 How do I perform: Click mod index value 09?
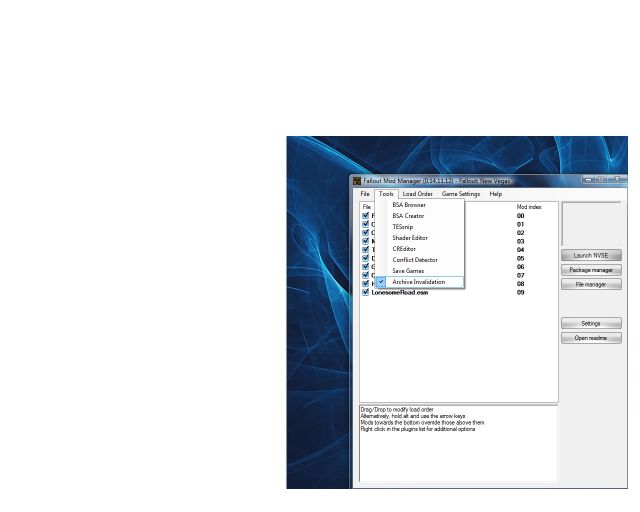[520, 292]
